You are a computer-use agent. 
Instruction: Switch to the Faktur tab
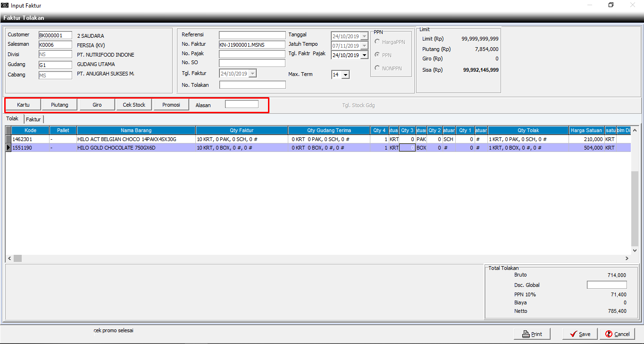pos(33,119)
